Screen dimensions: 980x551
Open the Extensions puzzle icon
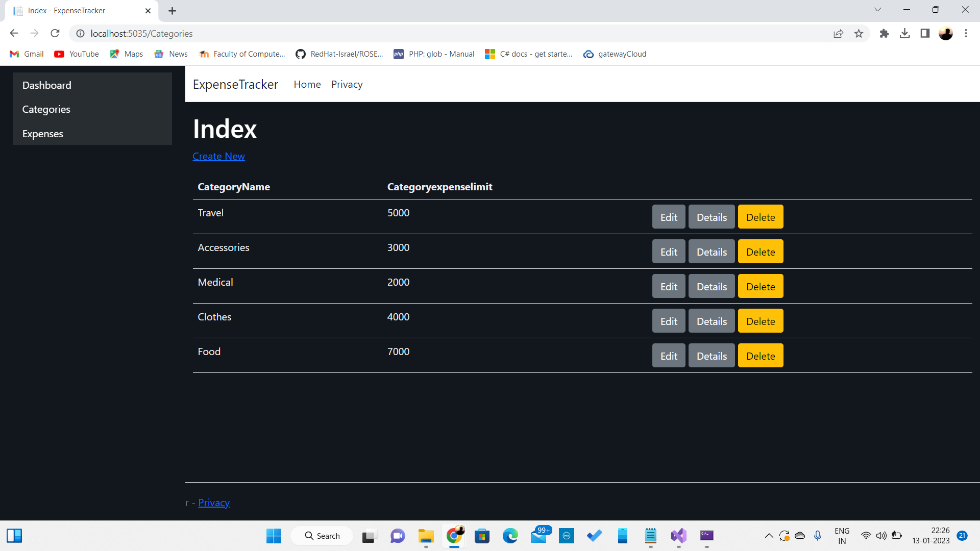point(884,33)
